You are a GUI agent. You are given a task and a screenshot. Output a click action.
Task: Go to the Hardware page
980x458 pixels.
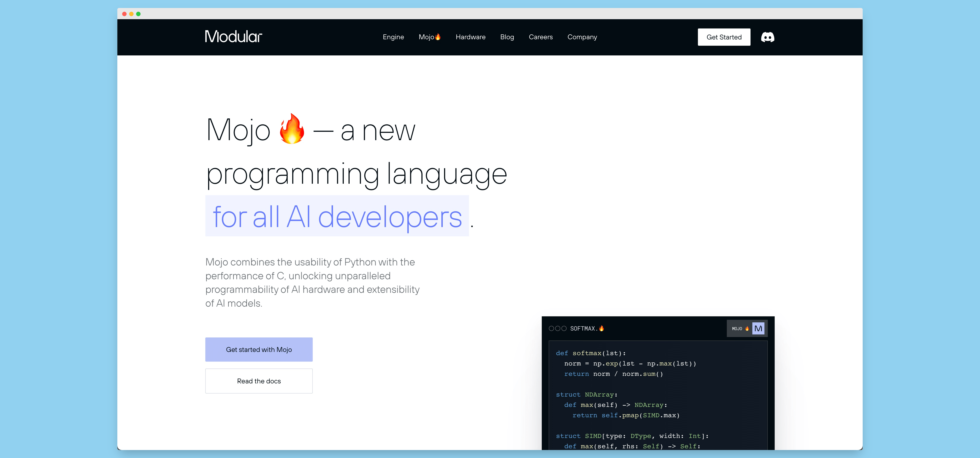[x=470, y=37]
